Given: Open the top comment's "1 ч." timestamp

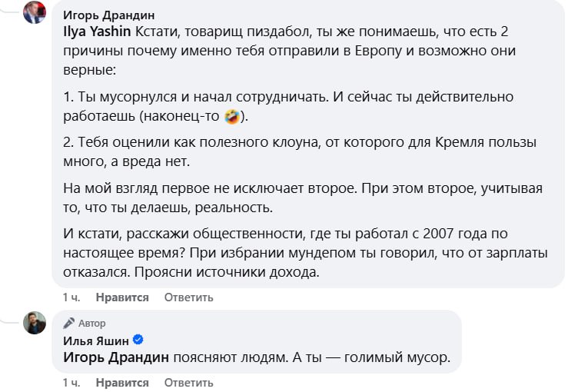Looking at the screenshot, I should [x=71, y=297].
